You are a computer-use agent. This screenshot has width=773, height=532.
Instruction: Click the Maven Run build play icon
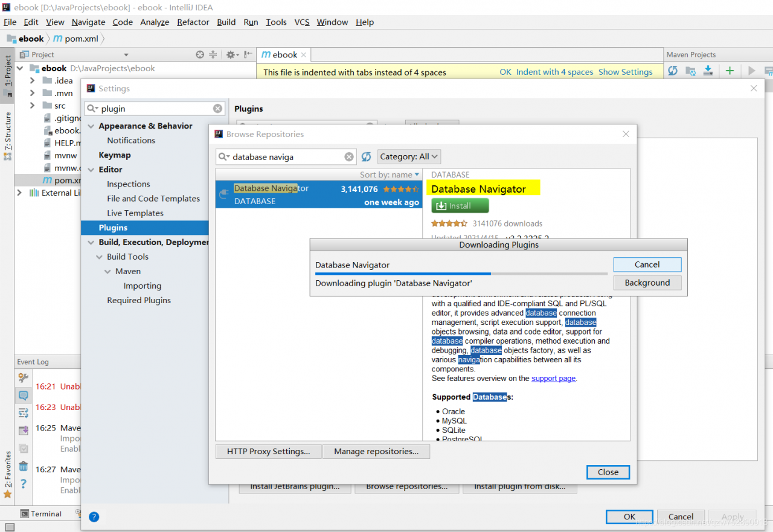point(752,71)
